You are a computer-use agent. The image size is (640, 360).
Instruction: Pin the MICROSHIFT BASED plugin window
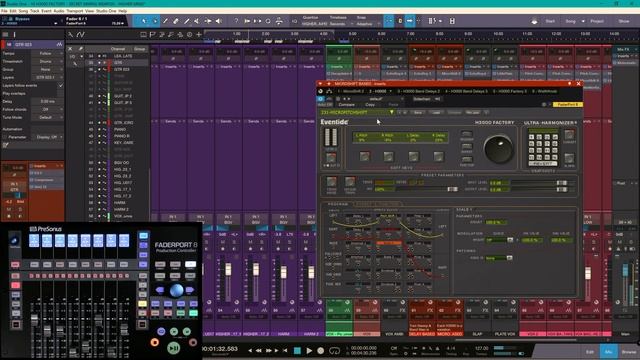569,84
